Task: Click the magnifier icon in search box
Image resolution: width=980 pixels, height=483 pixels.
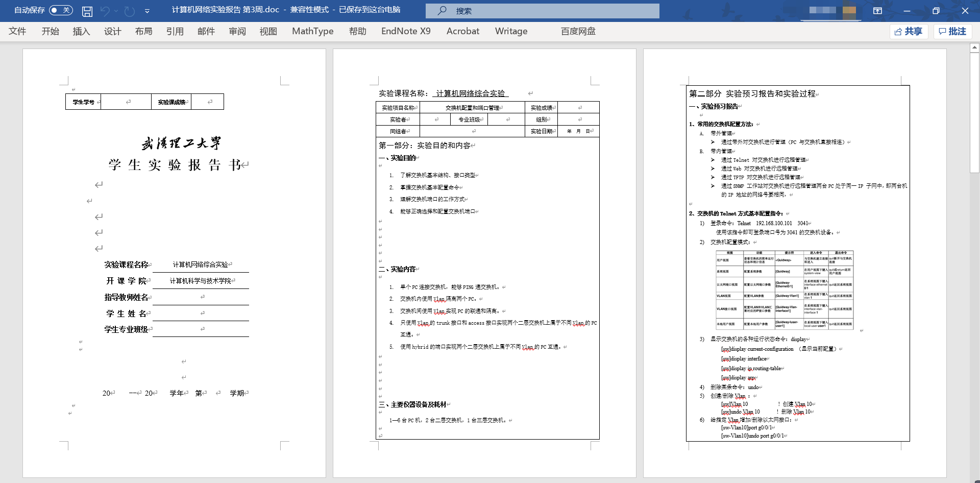Action: (x=442, y=11)
